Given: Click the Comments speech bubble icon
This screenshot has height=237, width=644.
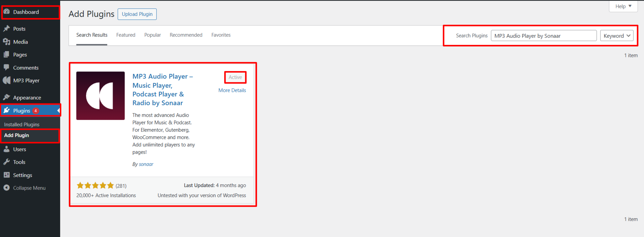Looking at the screenshot, I should (7, 67).
